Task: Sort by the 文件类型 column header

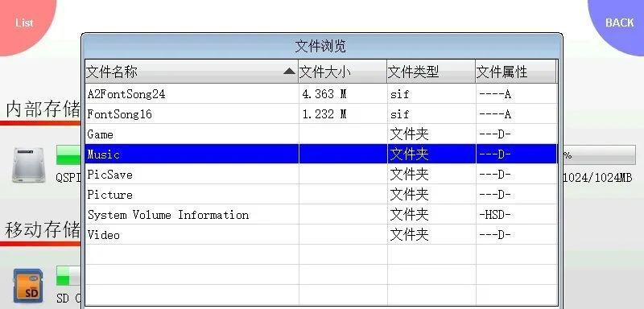Action: [x=431, y=72]
